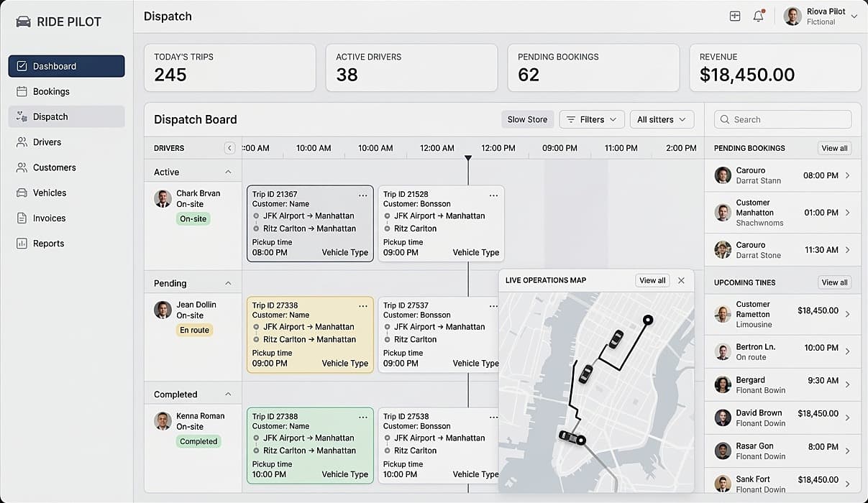
Task: Open options menu on Trip ID 27388
Action: [x=362, y=417]
